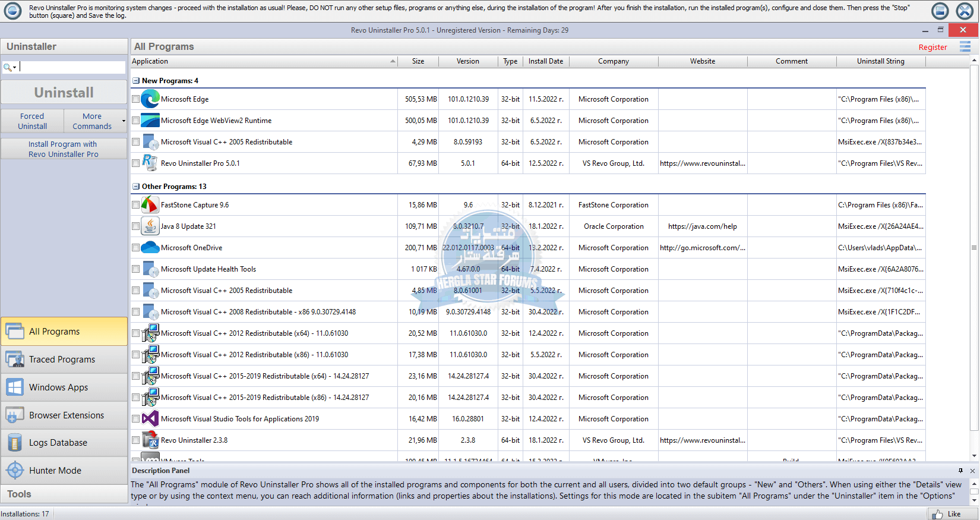Tick the checkbox for Microsoft Edge WebView2 Runtime
The height and width of the screenshot is (520, 980).
point(136,121)
